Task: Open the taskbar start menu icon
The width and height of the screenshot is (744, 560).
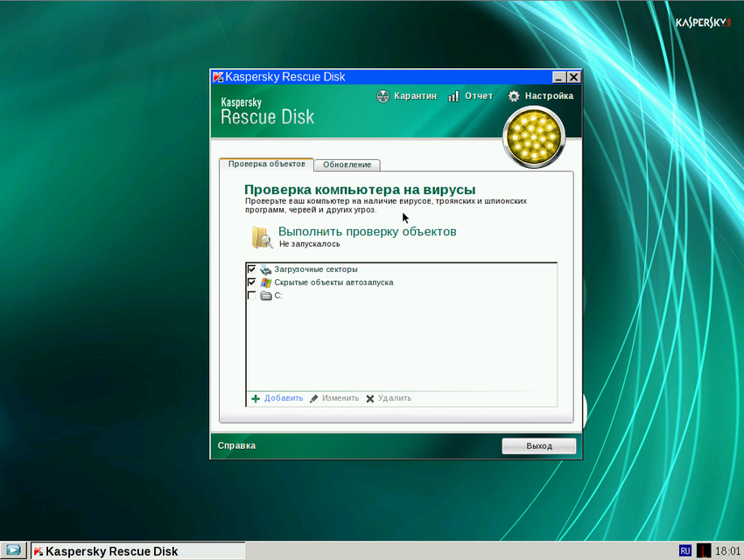Action: (14, 550)
